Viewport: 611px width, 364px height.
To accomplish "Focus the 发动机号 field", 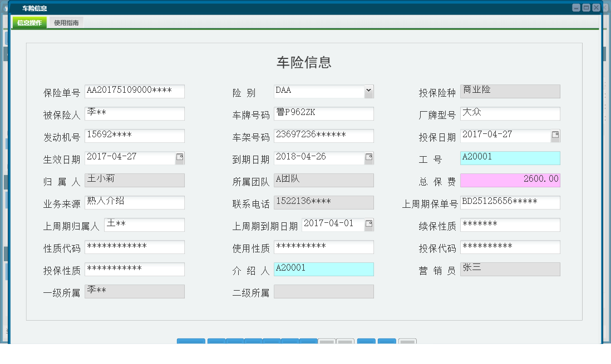I will coord(135,136).
